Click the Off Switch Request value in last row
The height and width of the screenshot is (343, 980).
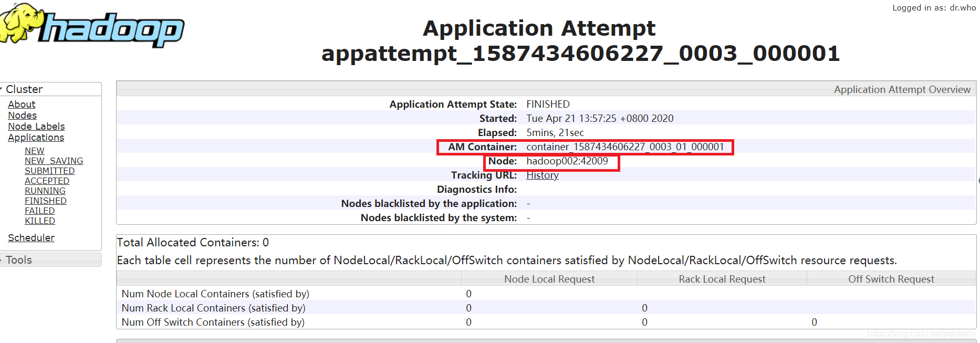814,323
